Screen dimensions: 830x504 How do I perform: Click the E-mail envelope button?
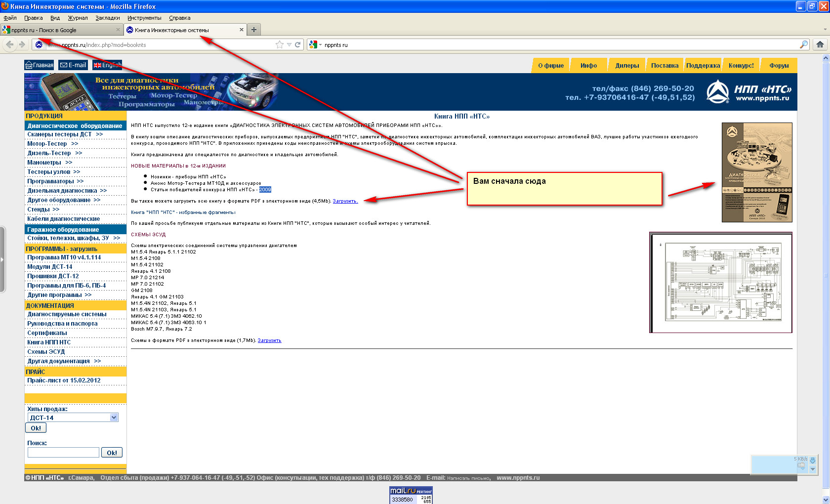pos(73,65)
